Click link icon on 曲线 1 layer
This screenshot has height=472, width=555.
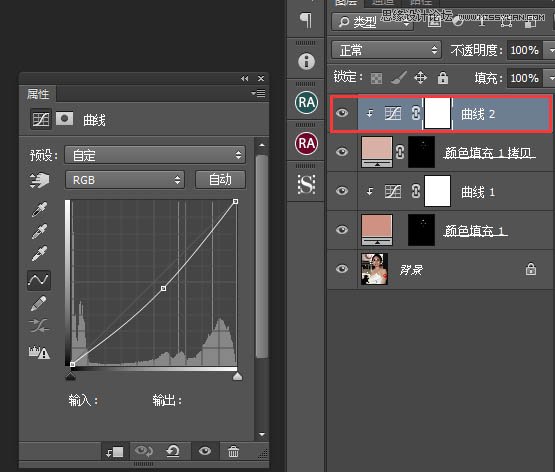pos(416,191)
